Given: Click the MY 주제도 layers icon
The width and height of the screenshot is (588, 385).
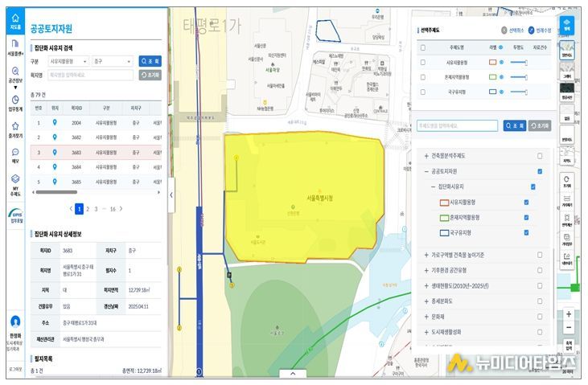Looking at the screenshot, I should pyautogui.click(x=14, y=182).
